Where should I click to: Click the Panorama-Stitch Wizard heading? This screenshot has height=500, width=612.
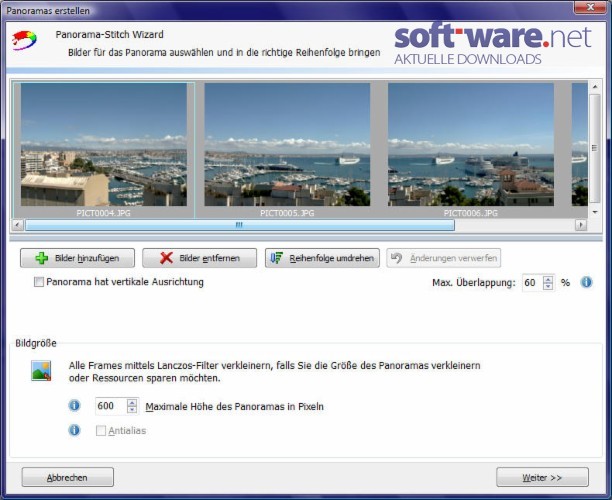click(109, 34)
